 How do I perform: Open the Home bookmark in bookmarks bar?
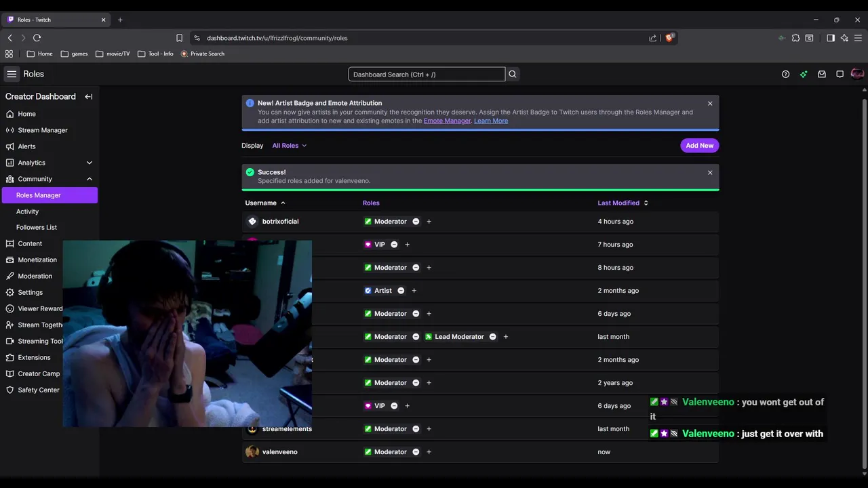(40, 54)
